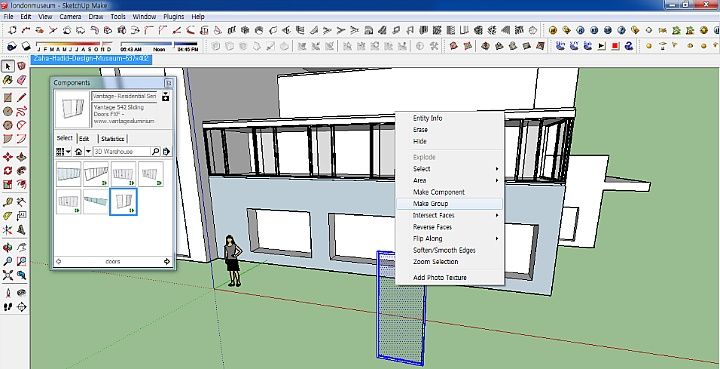720x369 pixels.
Task: Choose the Paint Bucket tool
Action: coord(8,80)
